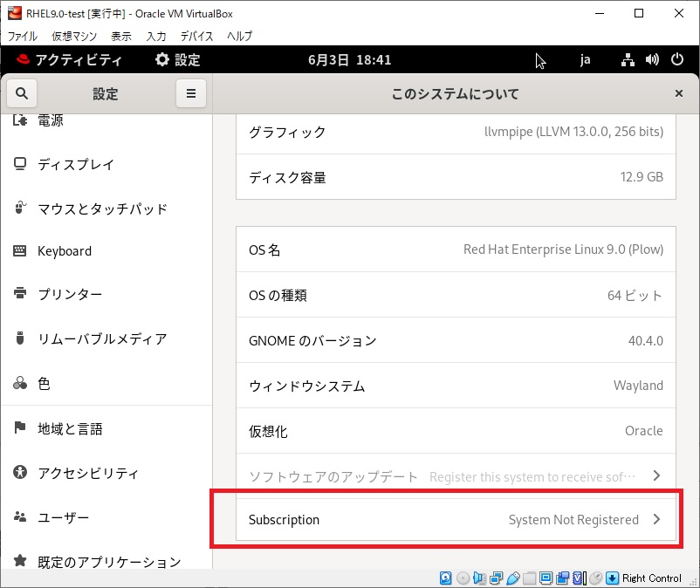This screenshot has height=588, width=700.
Task: Click the Wayland windowing system value
Action: tap(638, 386)
